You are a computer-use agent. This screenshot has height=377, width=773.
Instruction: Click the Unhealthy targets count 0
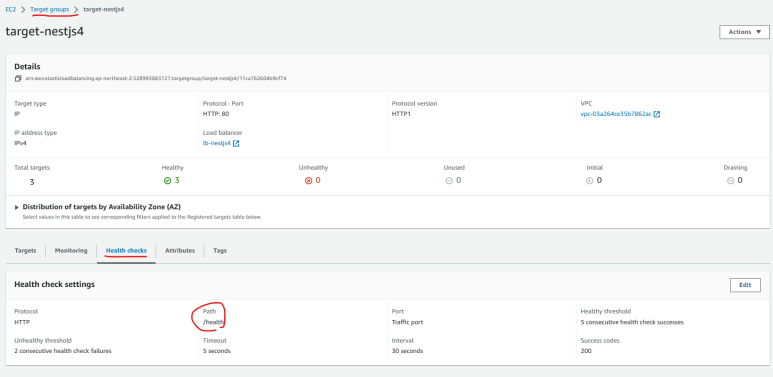point(318,180)
